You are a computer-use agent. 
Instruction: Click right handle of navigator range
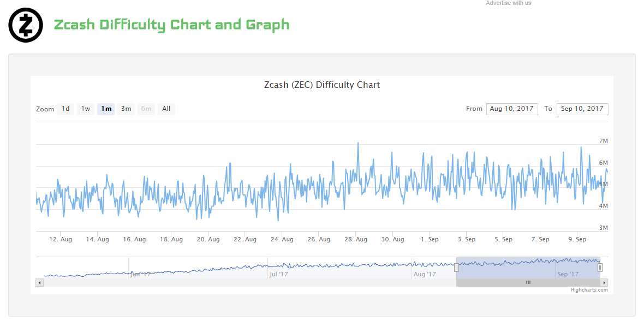click(x=600, y=268)
